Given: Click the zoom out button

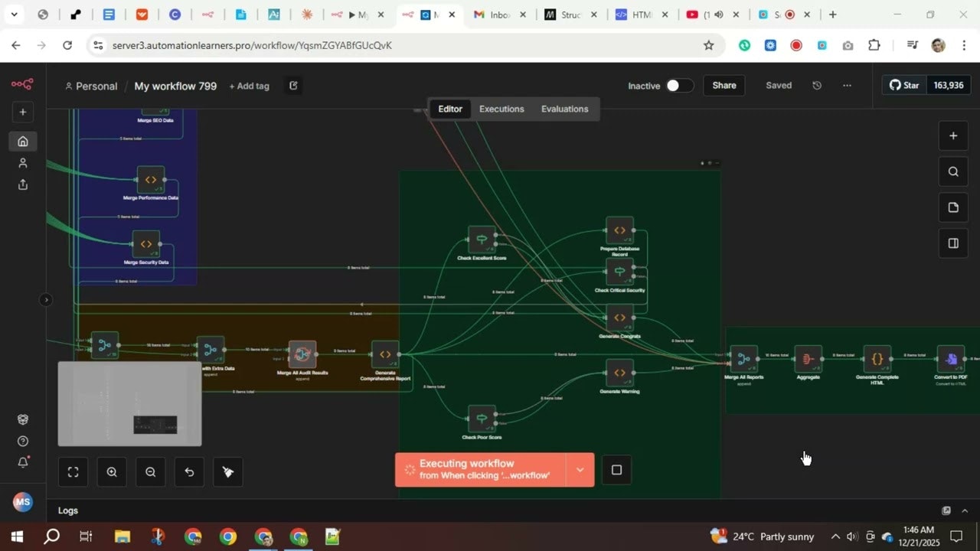Looking at the screenshot, I should click(x=150, y=472).
